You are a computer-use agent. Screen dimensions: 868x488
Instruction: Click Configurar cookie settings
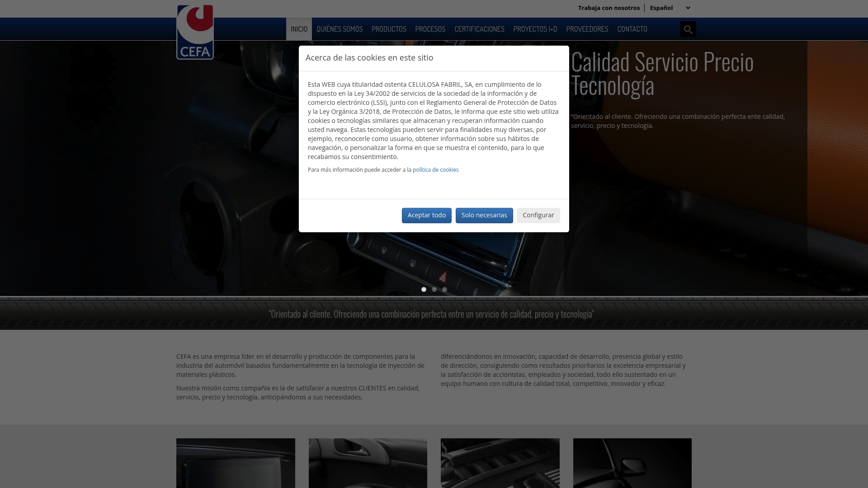pos(538,216)
